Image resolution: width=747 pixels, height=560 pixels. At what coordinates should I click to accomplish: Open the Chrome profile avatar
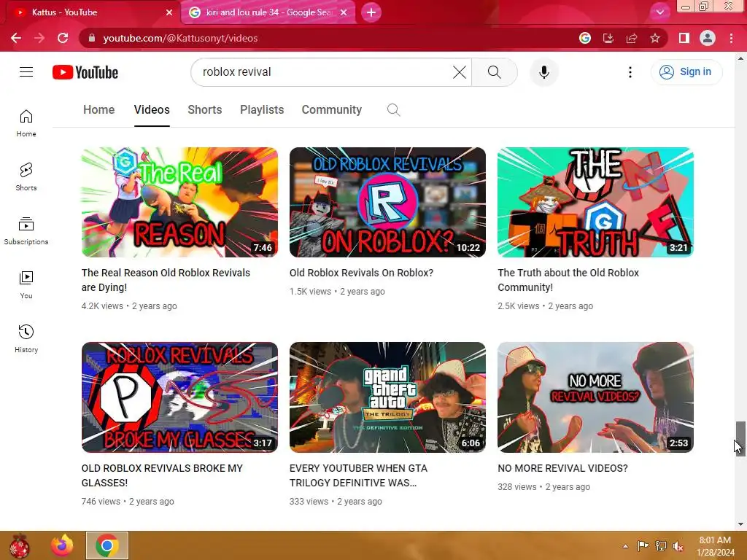pyautogui.click(x=708, y=38)
